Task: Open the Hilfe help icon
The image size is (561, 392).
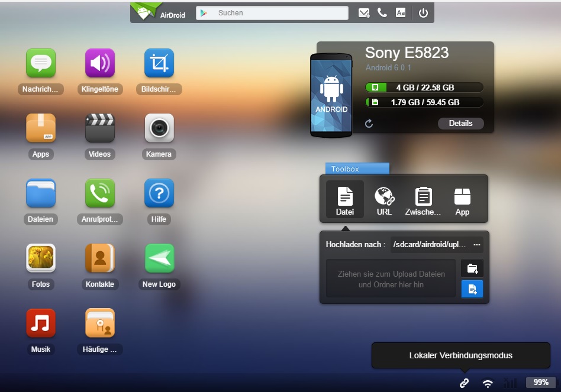Action: point(159,193)
